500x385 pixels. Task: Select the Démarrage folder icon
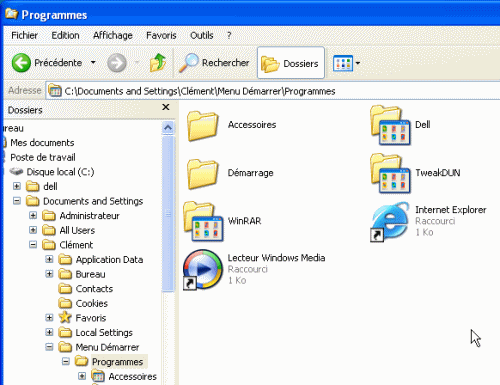202,174
